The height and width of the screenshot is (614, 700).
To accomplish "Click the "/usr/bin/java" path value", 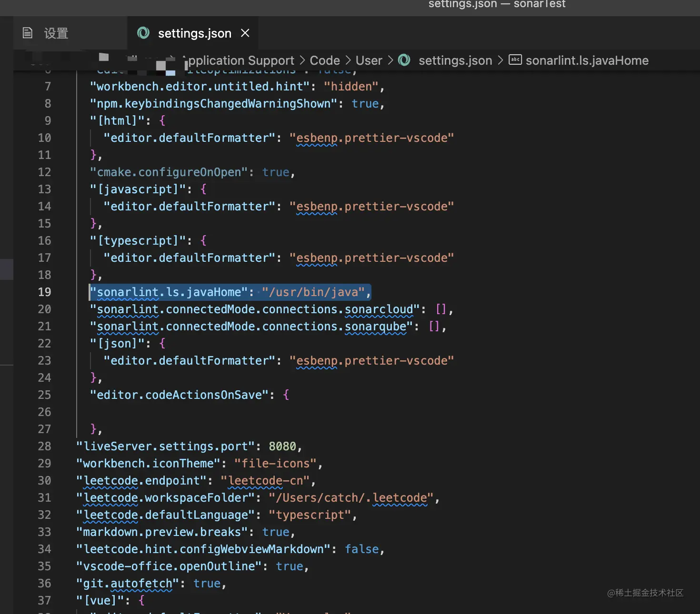I will [x=313, y=292].
